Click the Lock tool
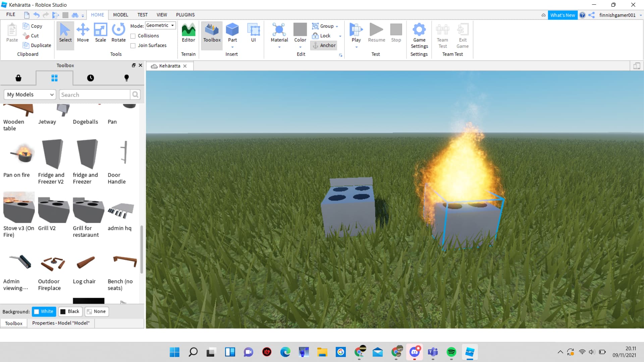Screen dimensions: 644x362 pos(321,36)
